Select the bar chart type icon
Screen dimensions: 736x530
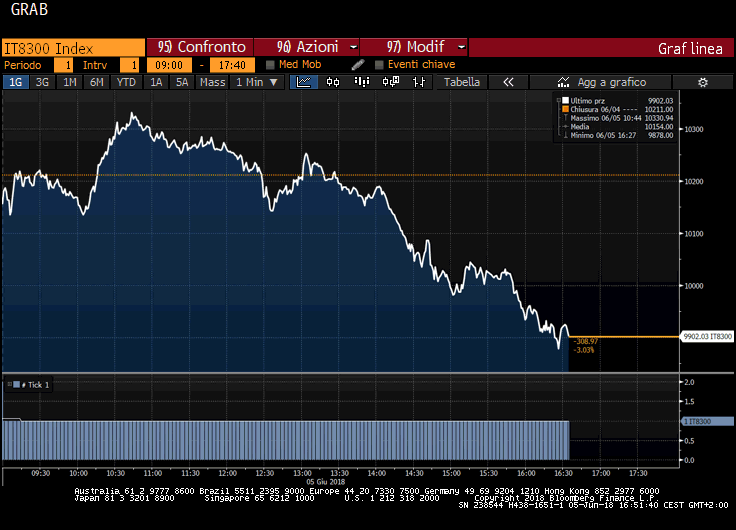pyautogui.click(x=361, y=82)
